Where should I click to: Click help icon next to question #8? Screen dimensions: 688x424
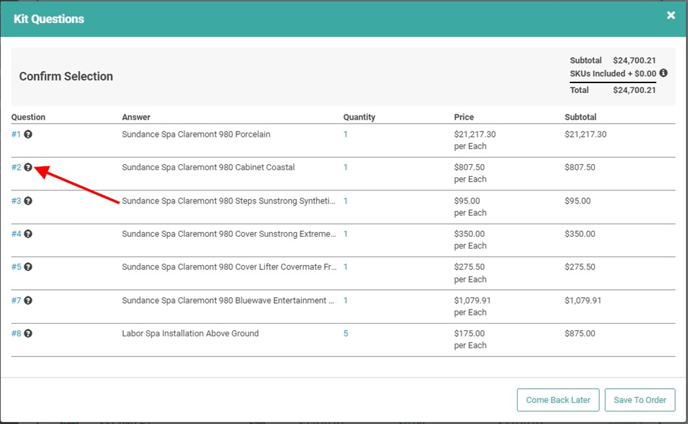tap(28, 333)
